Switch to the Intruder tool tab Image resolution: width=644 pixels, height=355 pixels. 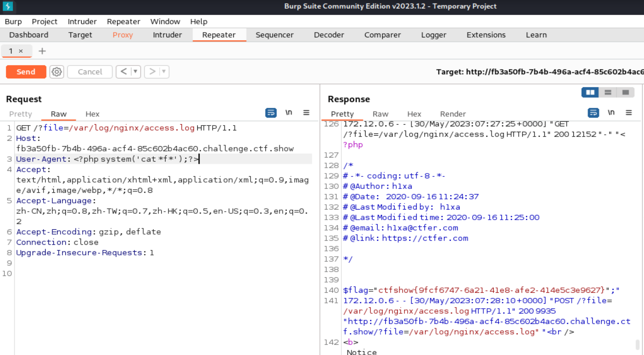pos(168,35)
